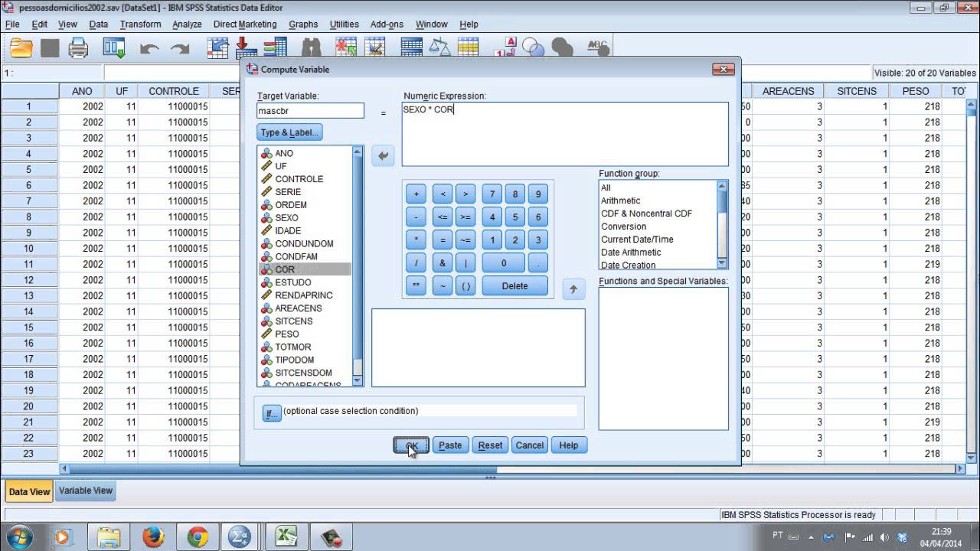Screen dimensions: 980x551
Task: Open the Graphs menu
Action: tap(303, 24)
